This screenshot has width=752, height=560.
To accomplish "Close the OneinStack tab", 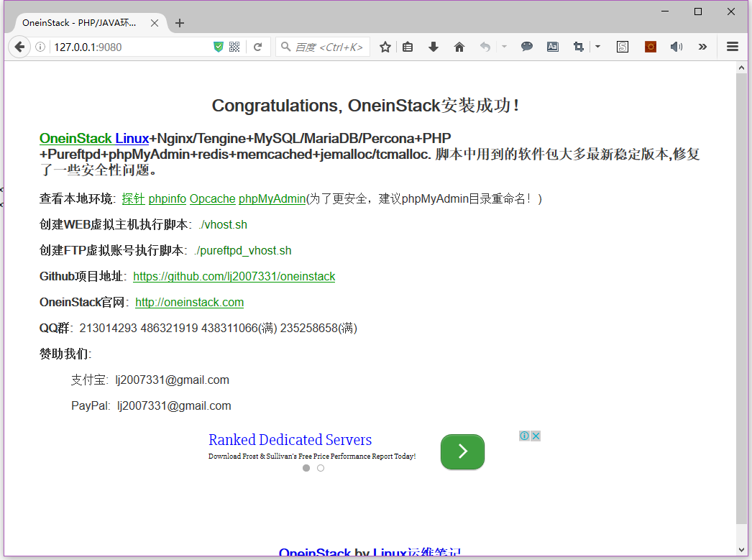I will 155,23.
